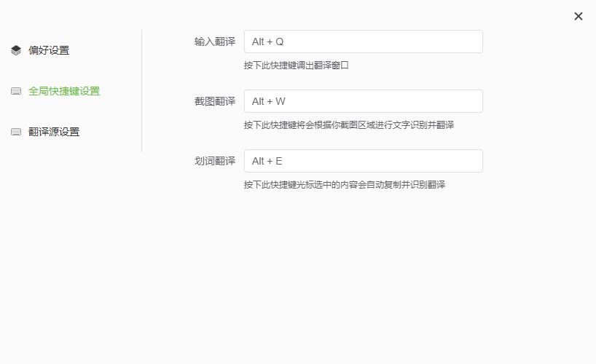Click the vertical divider beside the sidebar

click(x=141, y=91)
